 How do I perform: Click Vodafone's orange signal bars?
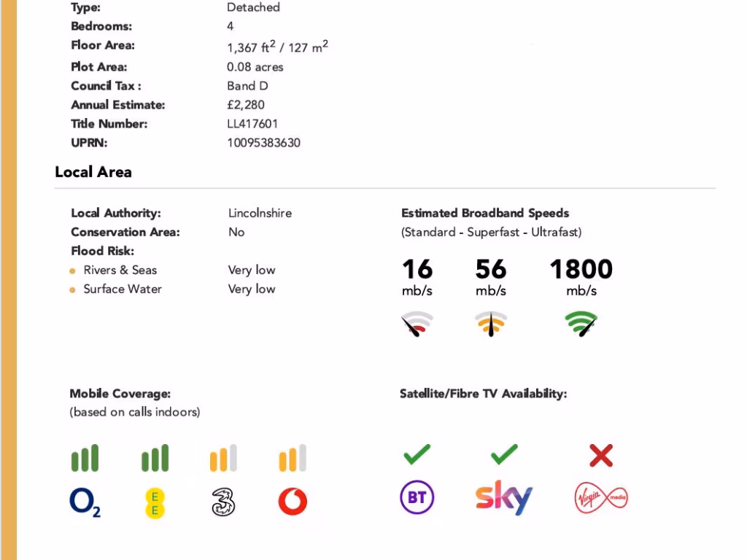pos(293,458)
